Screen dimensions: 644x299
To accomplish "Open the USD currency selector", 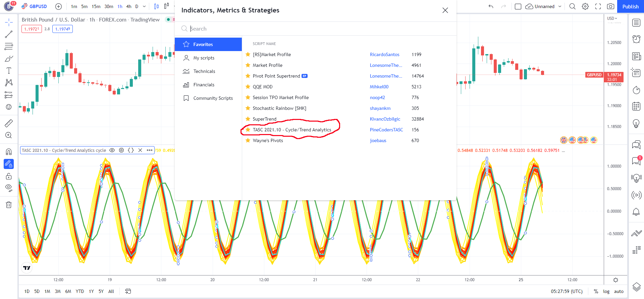I will (x=612, y=18).
